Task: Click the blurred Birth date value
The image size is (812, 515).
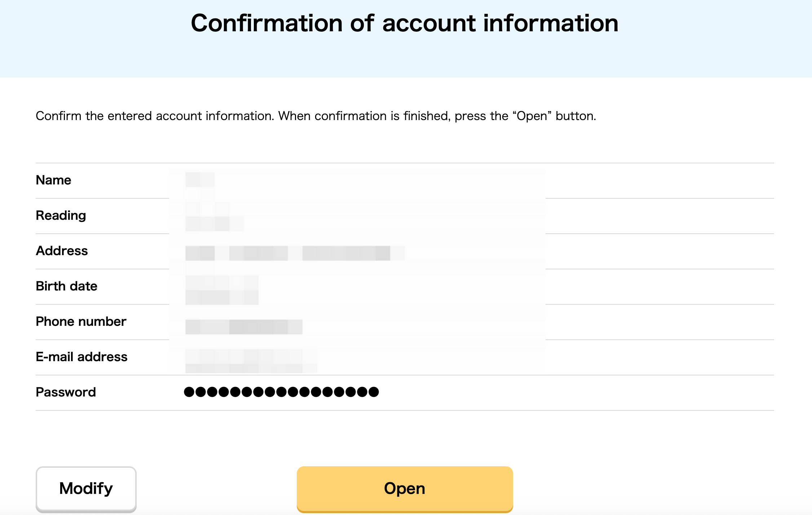Action: [222, 290]
